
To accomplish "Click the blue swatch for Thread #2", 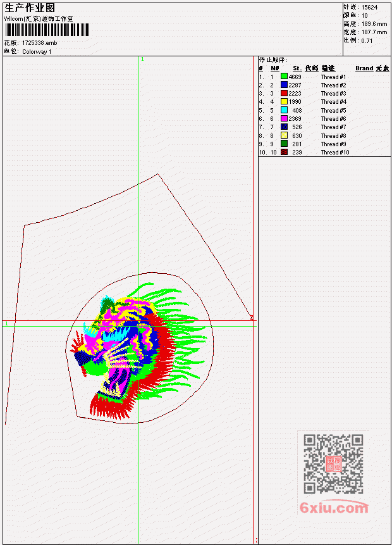I will 284,85.
